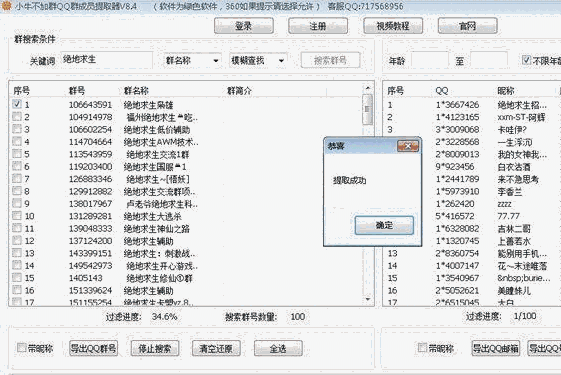This screenshot has height=375, width=561.
Task: Select group number 119203400
Action: point(91,167)
